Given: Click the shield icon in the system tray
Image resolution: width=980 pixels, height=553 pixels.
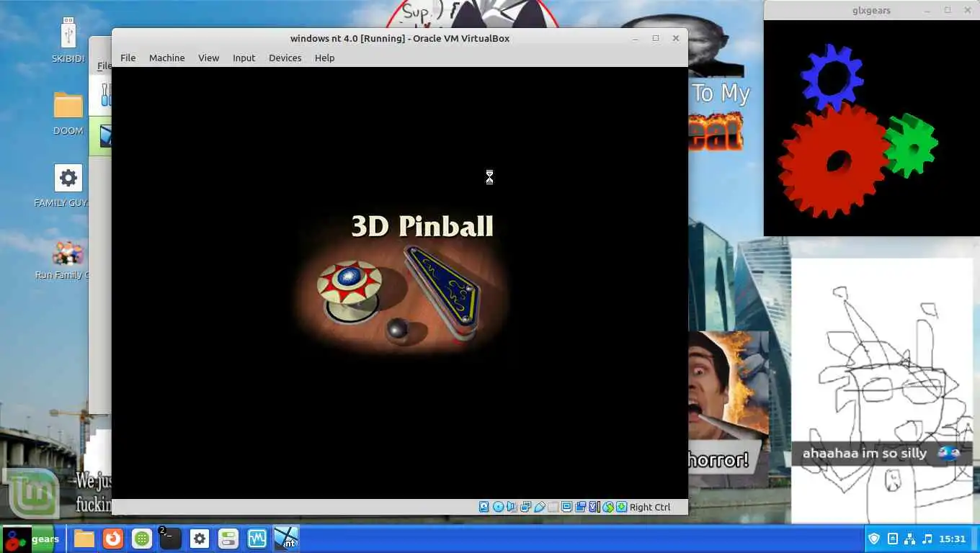Looking at the screenshot, I should 874,539.
